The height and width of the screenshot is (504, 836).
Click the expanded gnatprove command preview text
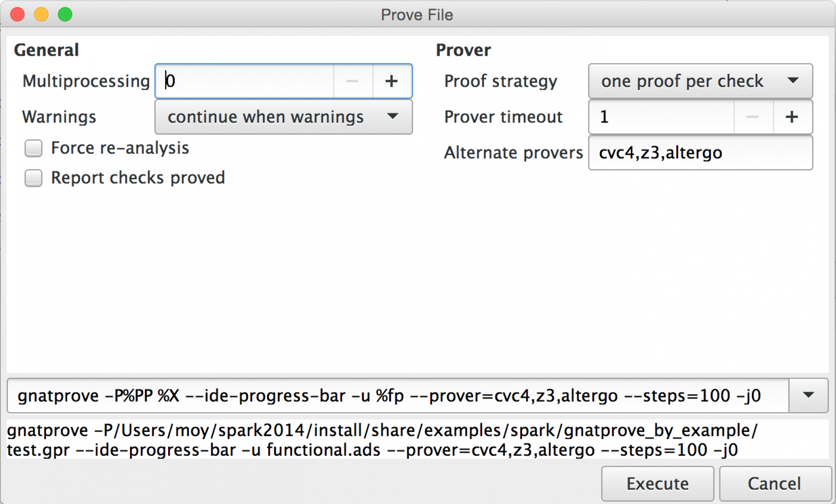click(382, 440)
